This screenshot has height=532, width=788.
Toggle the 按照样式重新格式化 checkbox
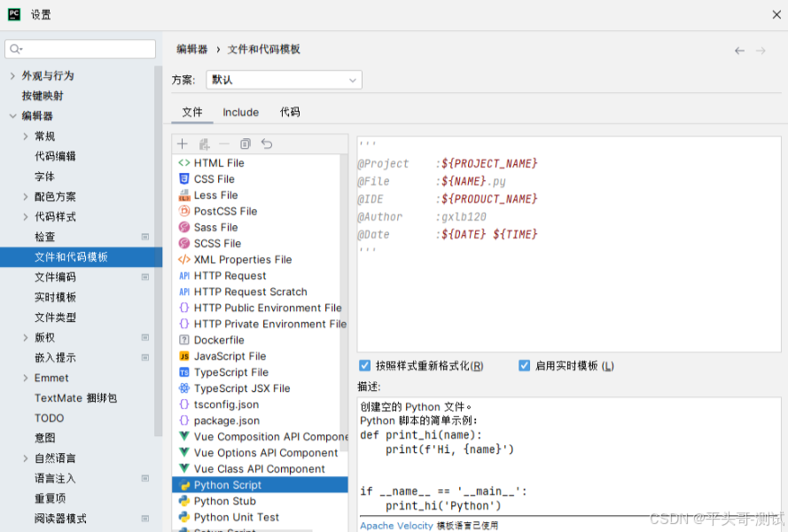coord(365,365)
